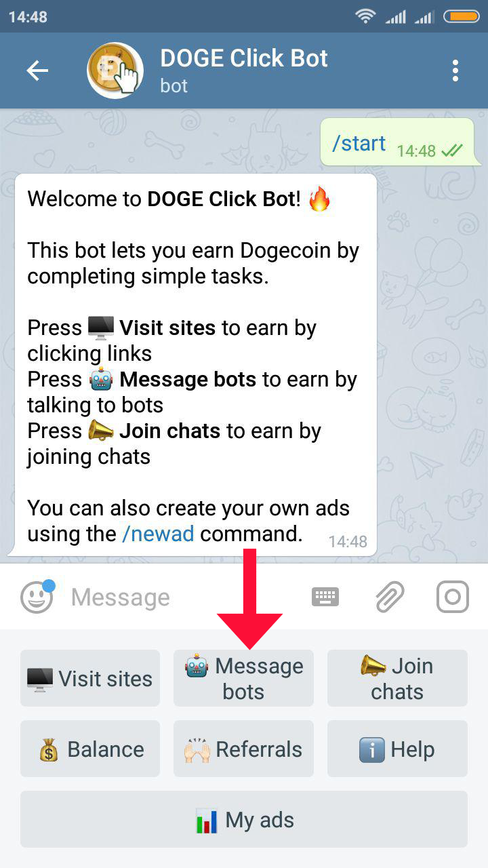Open the emoji sticker picker
This screenshot has width=488, height=868.
click(x=37, y=597)
